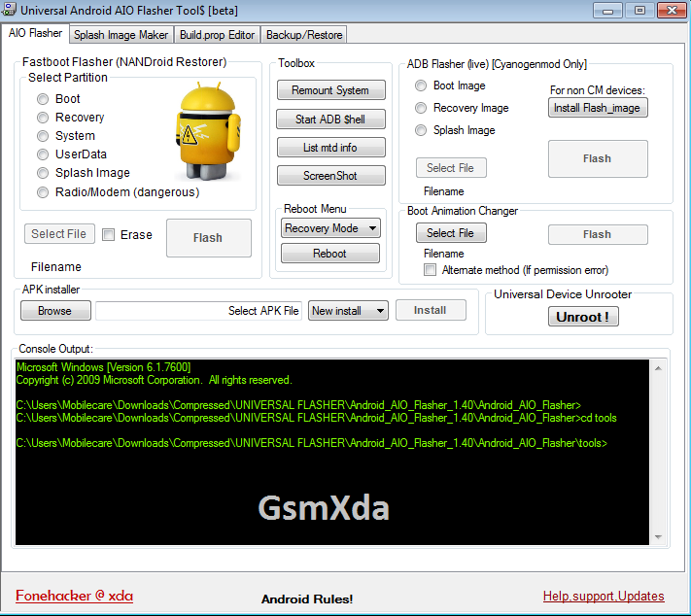
Task: Click Flash in Fastboot Flasher section
Action: click(x=209, y=238)
